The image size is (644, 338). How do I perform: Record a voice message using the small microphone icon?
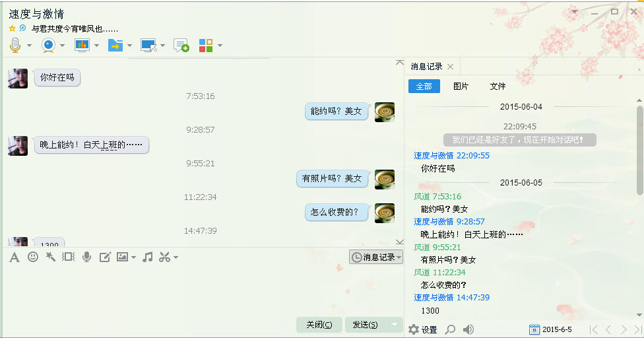click(86, 257)
